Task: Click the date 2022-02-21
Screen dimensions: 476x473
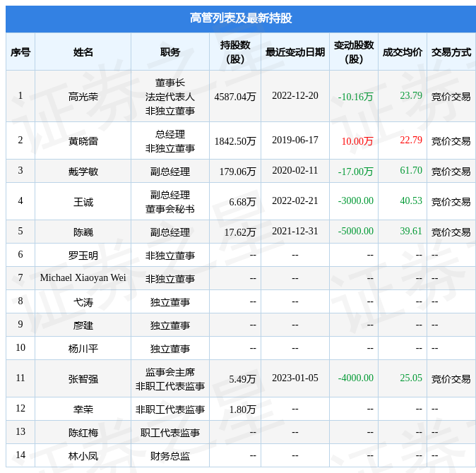Action: point(295,200)
